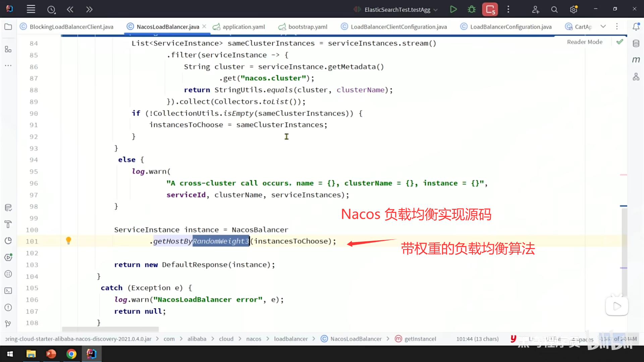This screenshot has height=362, width=644.
Task: Click the green Run button
Action: 453,9
